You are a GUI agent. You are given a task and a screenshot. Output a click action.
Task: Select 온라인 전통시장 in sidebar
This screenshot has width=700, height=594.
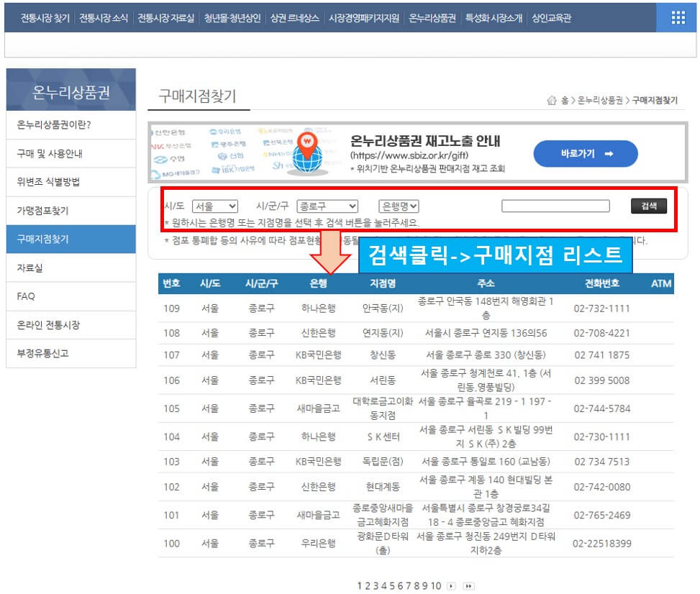[71, 325]
